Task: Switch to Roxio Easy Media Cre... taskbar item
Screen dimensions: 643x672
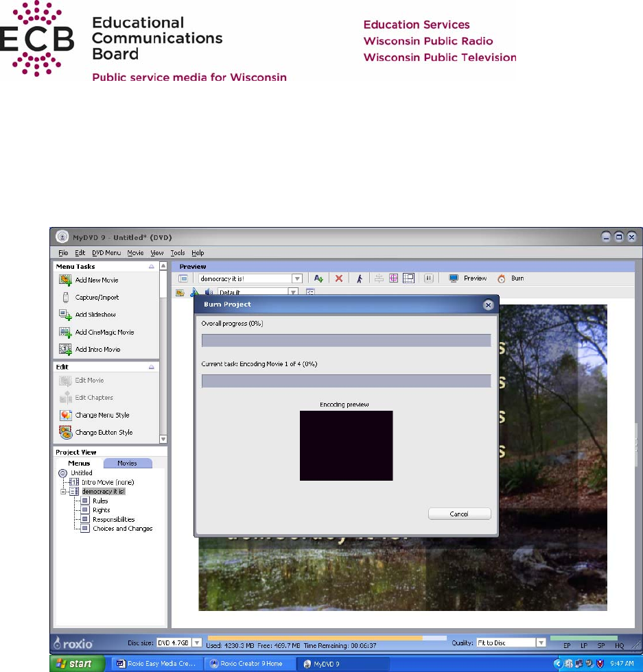Action: (156, 664)
